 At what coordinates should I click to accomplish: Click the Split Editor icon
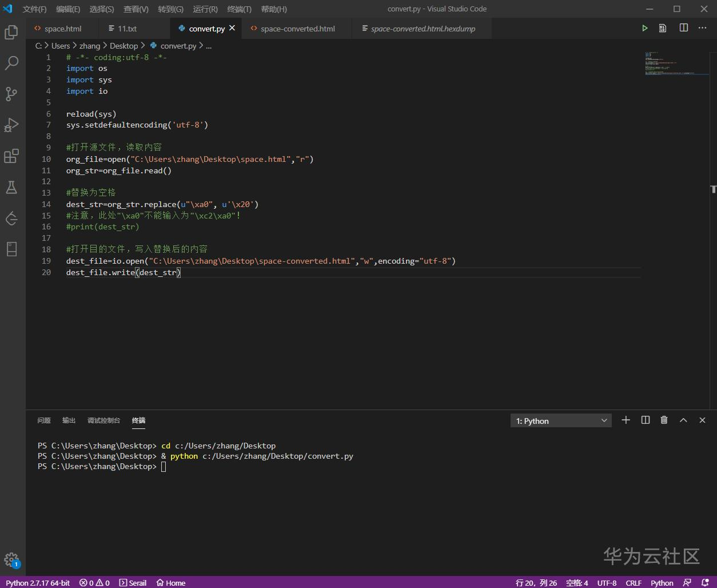[x=683, y=28]
